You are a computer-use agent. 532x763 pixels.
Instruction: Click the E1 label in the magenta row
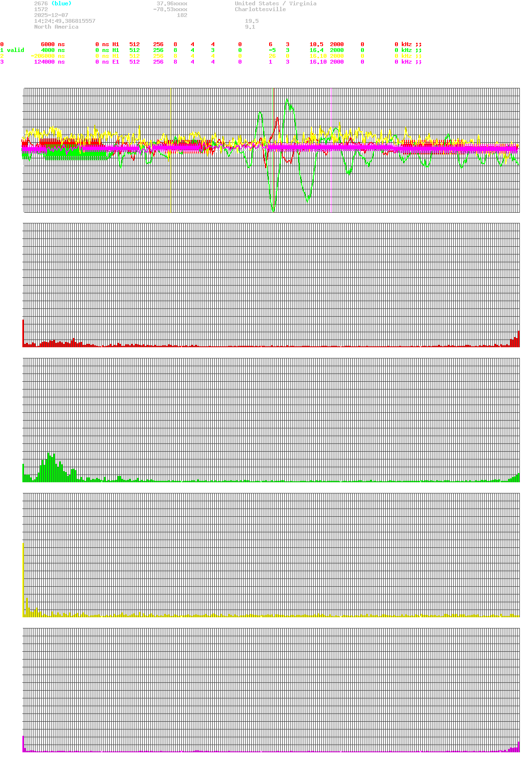(x=116, y=62)
